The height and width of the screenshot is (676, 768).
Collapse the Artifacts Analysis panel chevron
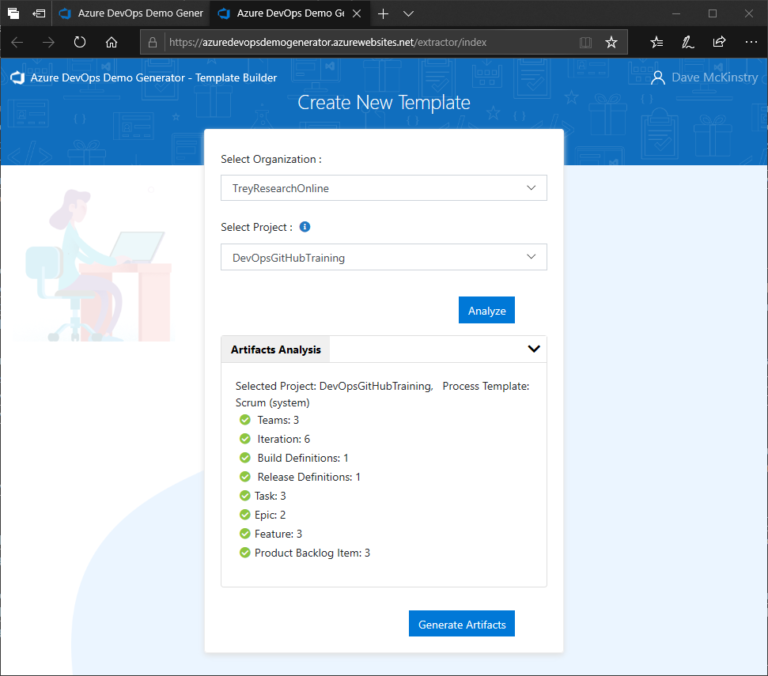click(x=533, y=349)
